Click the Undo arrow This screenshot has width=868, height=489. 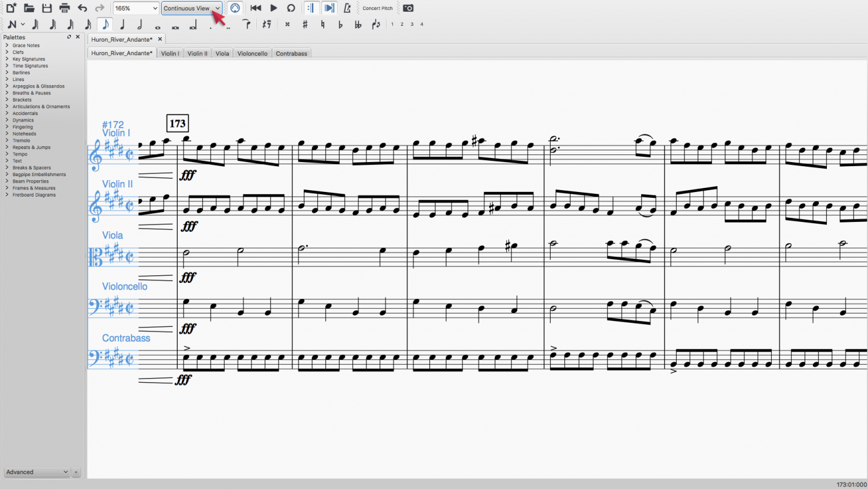point(82,8)
